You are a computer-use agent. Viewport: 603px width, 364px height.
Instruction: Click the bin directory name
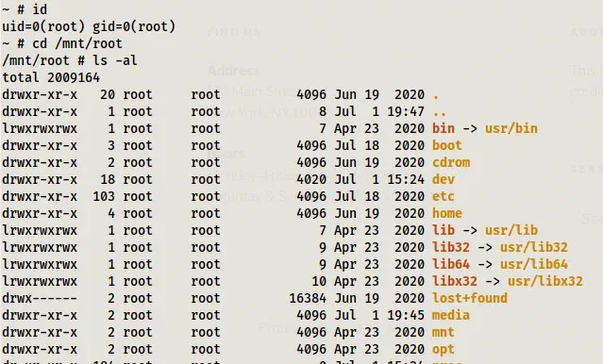(x=443, y=128)
